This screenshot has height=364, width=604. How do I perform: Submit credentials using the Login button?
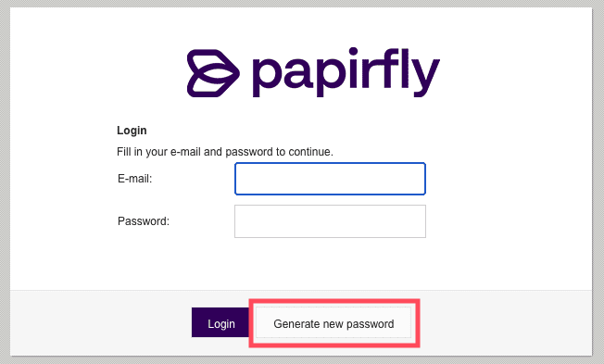pos(221,322)
